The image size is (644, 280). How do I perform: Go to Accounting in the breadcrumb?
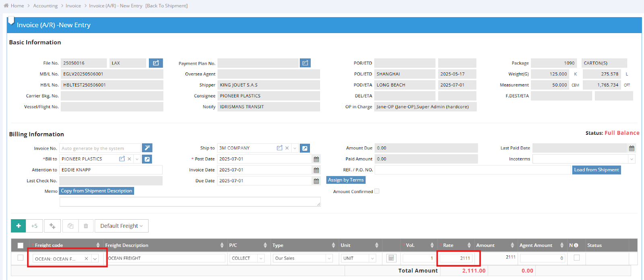coord(45,6)
